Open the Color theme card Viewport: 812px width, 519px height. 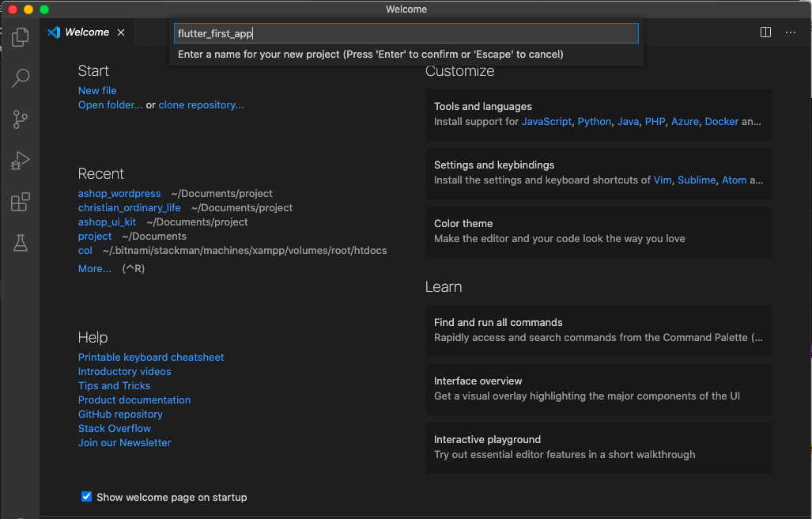(599, 232)
